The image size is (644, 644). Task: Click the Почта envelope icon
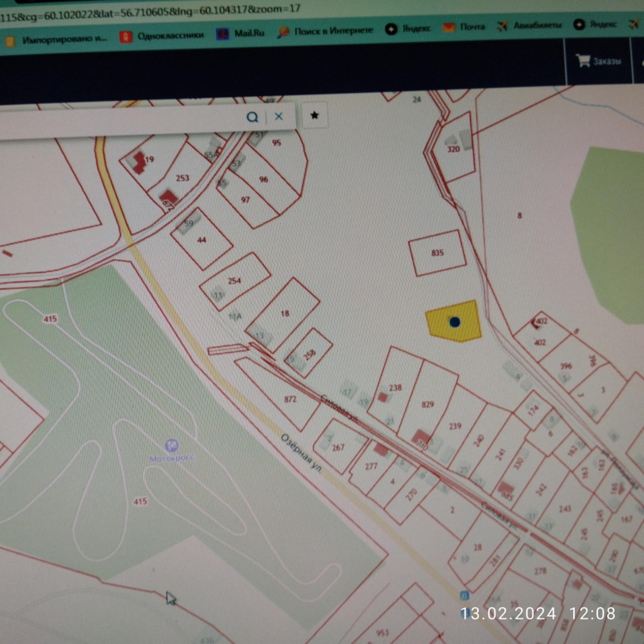449,28
